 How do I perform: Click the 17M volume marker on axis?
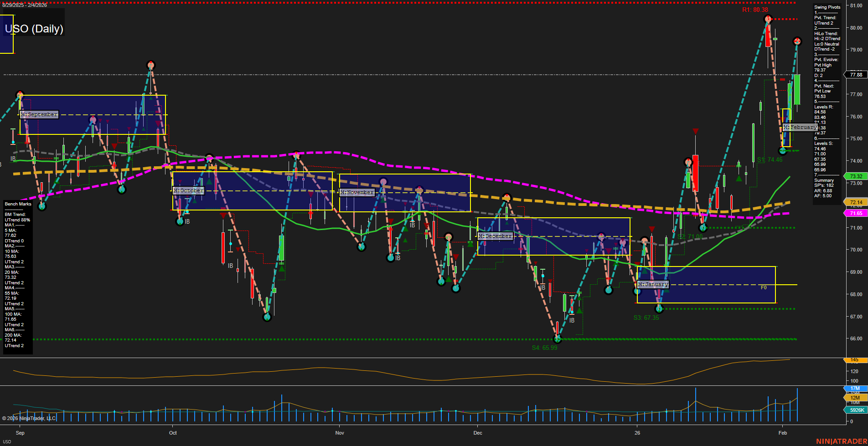tap(855, 389)
